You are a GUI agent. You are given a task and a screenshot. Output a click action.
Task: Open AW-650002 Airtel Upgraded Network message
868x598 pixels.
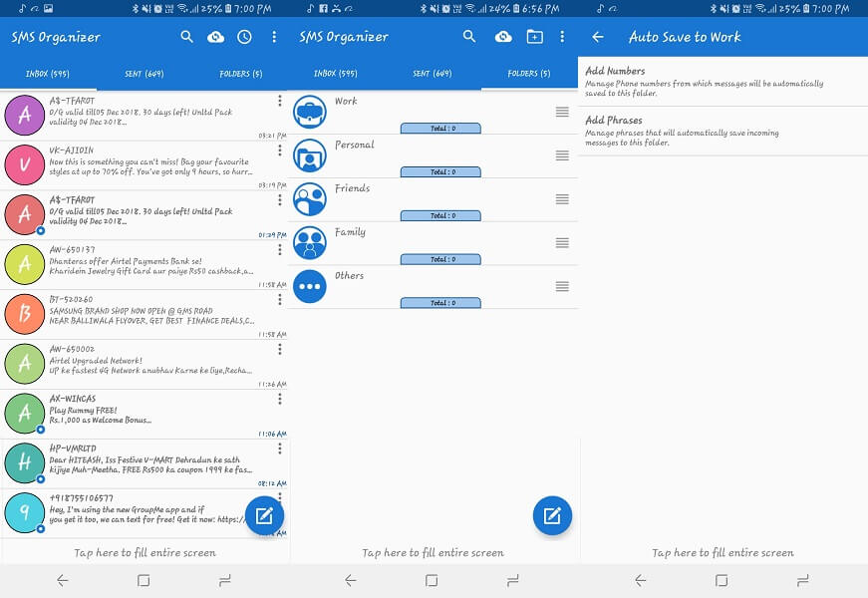click(x=144, y=364)
